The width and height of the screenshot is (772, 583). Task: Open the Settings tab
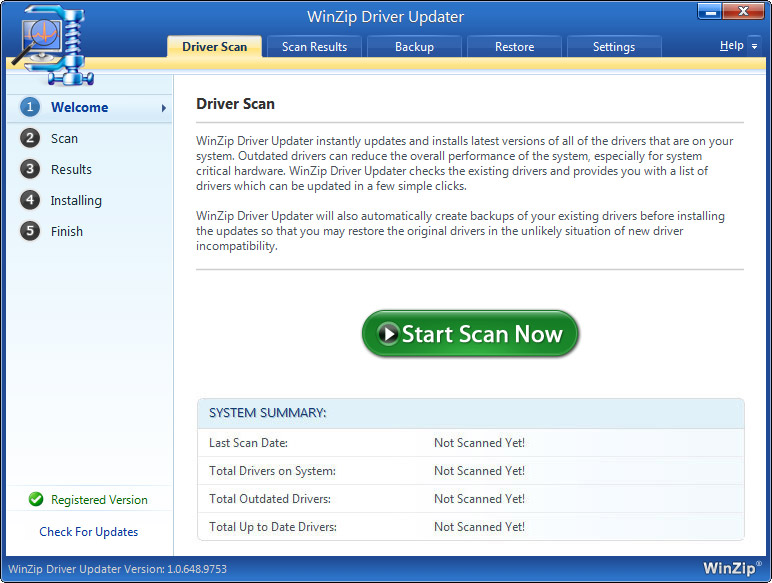pyautogui.click(x=613, y=47)
